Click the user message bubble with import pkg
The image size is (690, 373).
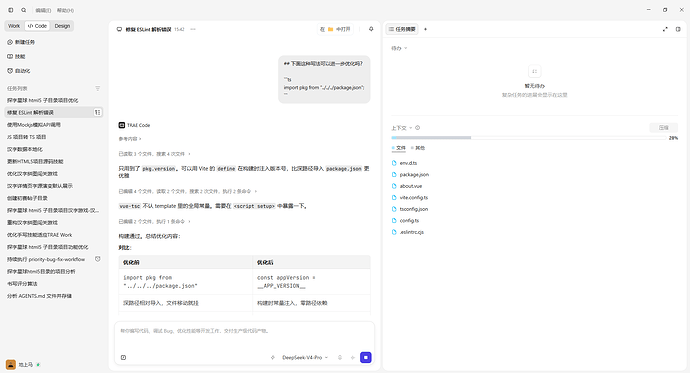click(x=324, y=80)
